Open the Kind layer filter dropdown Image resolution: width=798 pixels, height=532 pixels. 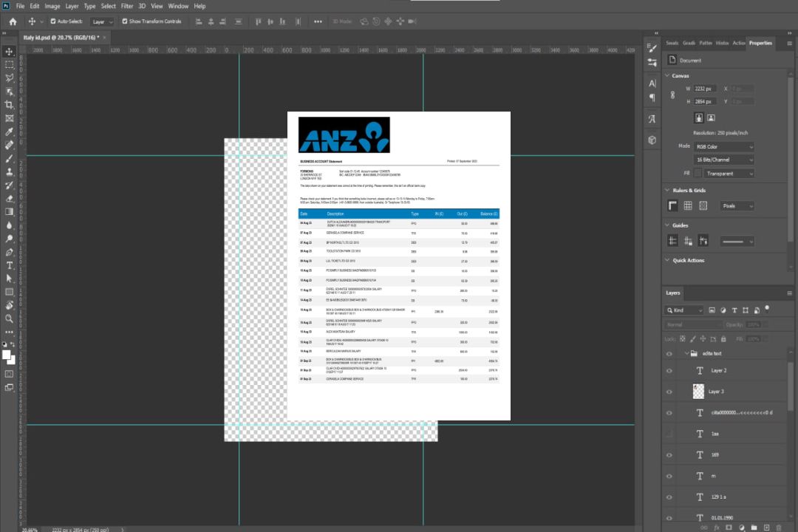(684, 310)
